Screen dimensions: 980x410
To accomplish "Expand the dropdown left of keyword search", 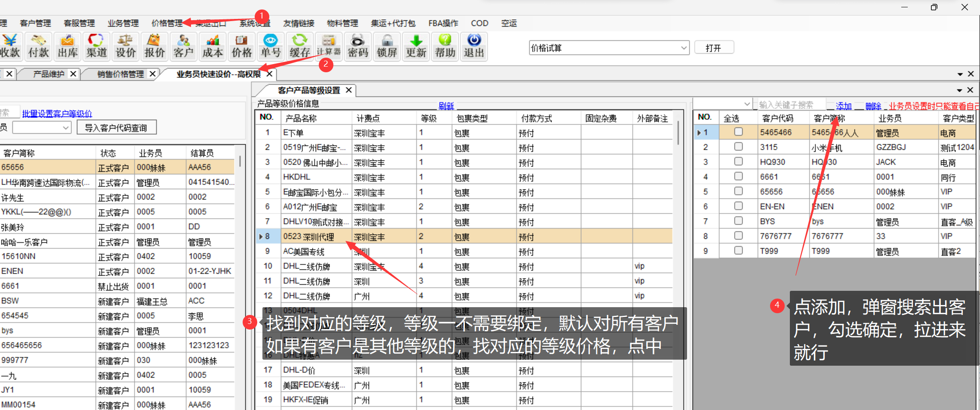I will 747,105.
